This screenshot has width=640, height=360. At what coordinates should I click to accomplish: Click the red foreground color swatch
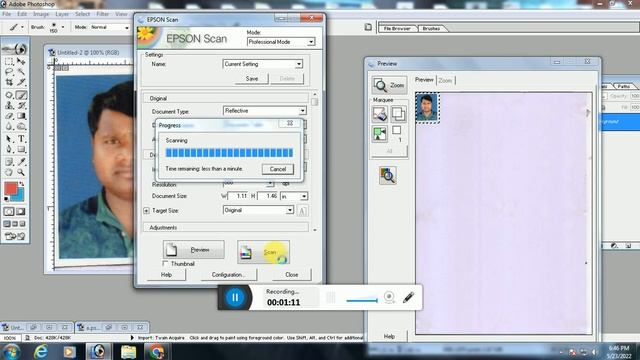11,189
